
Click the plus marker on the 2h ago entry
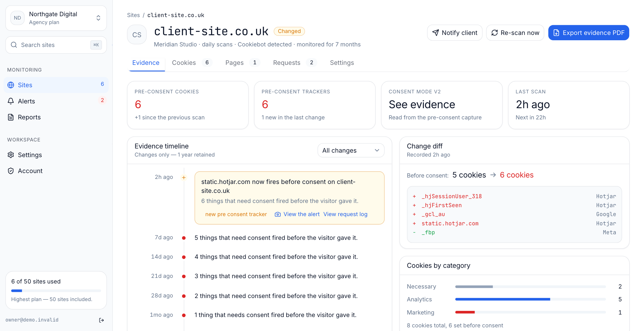point(184,177)
